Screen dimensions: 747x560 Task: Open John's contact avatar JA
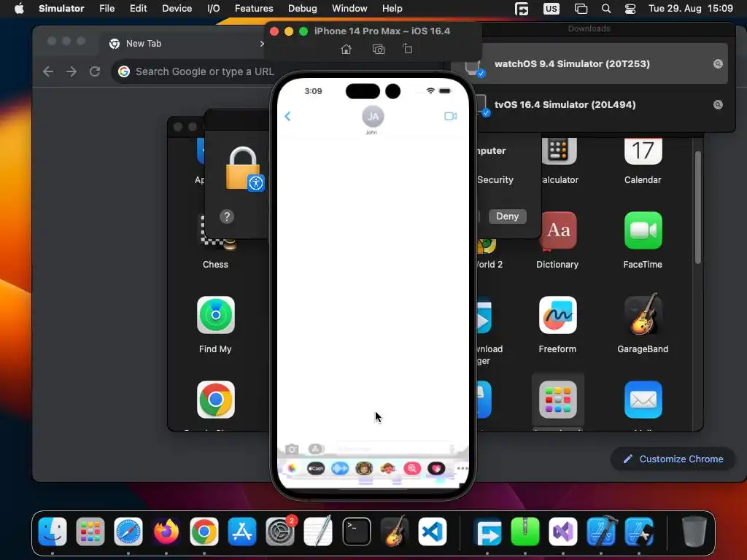373,116
